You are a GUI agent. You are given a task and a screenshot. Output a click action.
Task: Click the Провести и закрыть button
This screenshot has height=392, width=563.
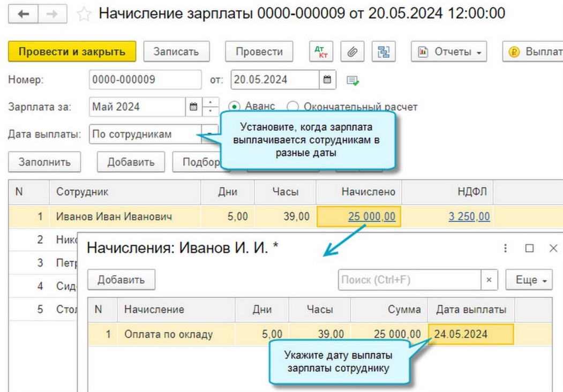pyautogui.click(x=72, y=52)
